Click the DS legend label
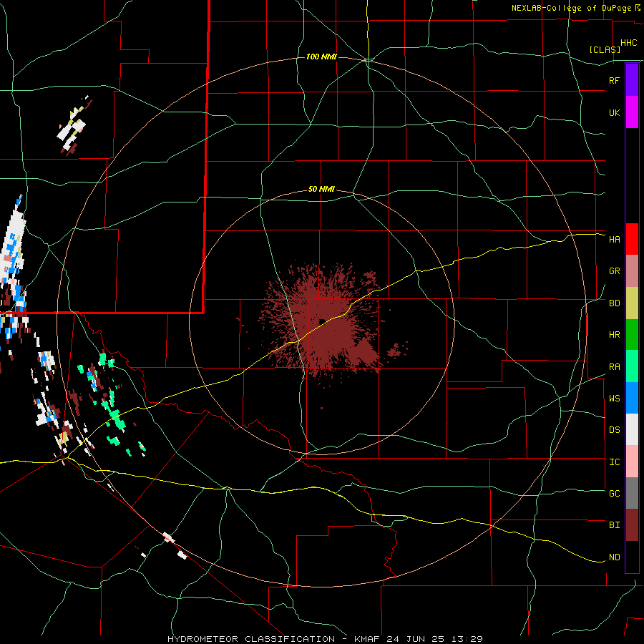644x644 pixels. coord(614,430)
